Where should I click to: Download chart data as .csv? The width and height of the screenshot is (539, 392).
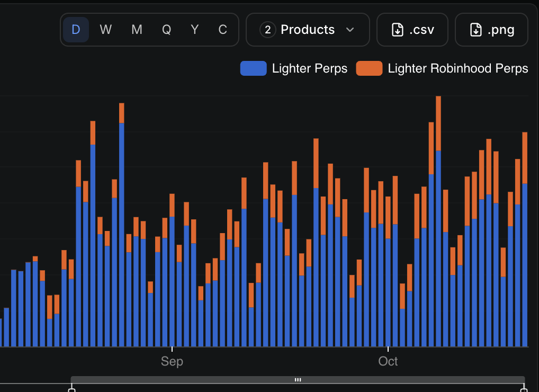pyautogui.click(x=412, y=30)
